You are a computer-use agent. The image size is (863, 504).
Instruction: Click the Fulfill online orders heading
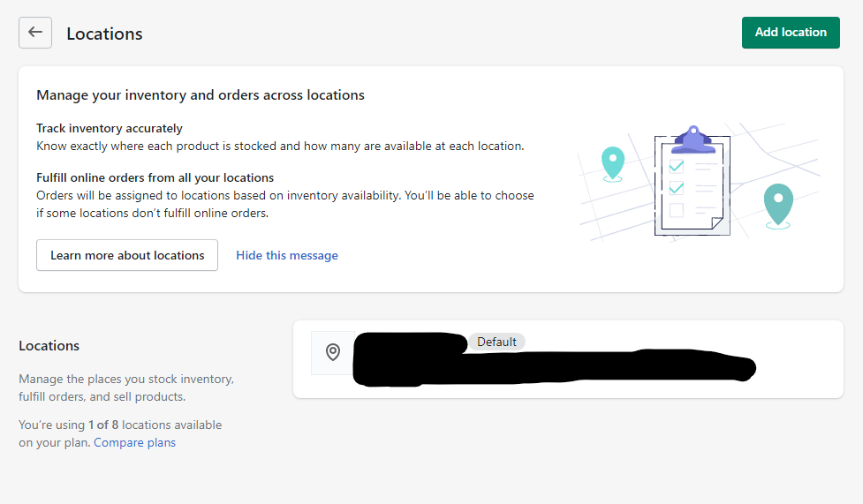tap(155, 177)
